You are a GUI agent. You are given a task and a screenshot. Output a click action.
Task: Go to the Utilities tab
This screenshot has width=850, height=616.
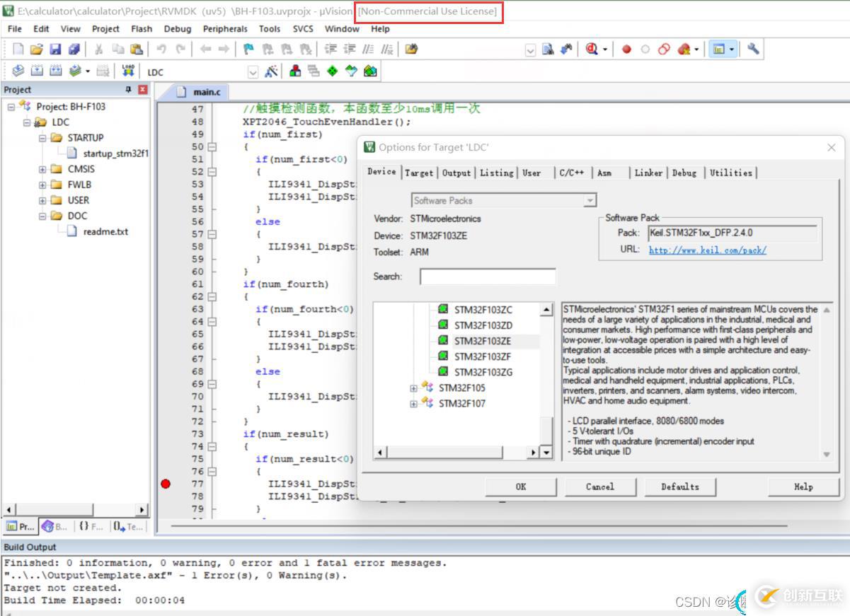point(731,173)
